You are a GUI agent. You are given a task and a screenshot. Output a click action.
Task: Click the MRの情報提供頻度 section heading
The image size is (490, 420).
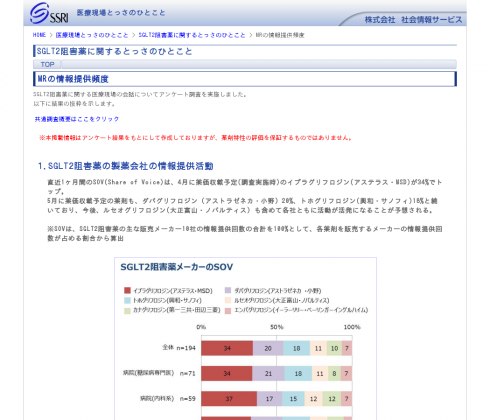click(73, 79)
